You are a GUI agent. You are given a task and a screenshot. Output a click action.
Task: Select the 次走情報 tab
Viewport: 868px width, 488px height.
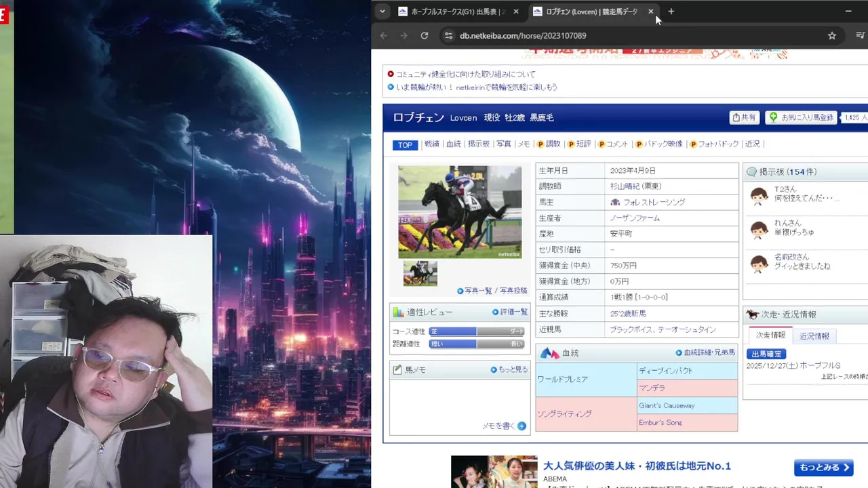(x=770, y=335)
